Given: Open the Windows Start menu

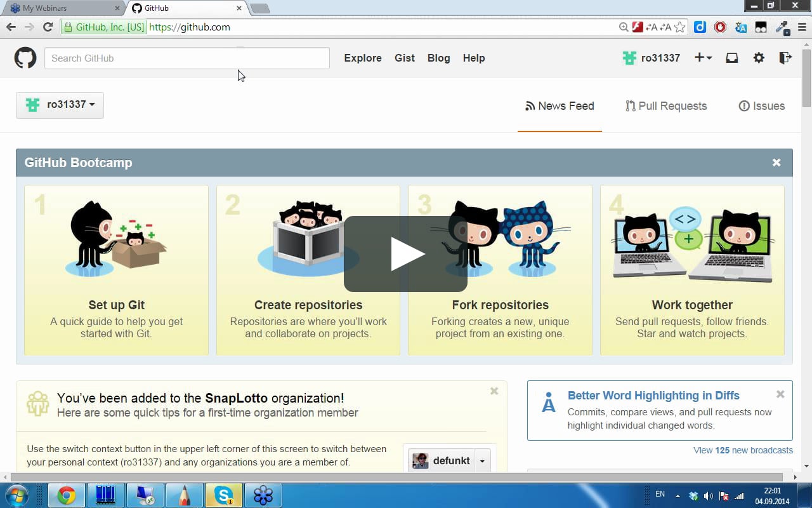Looking at the screenshot, I should (x=16, y=495).
